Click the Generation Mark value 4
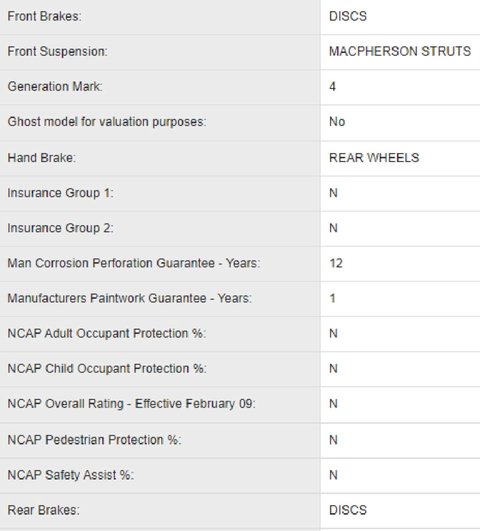This screenshot has width=480, height=531. 332,87
